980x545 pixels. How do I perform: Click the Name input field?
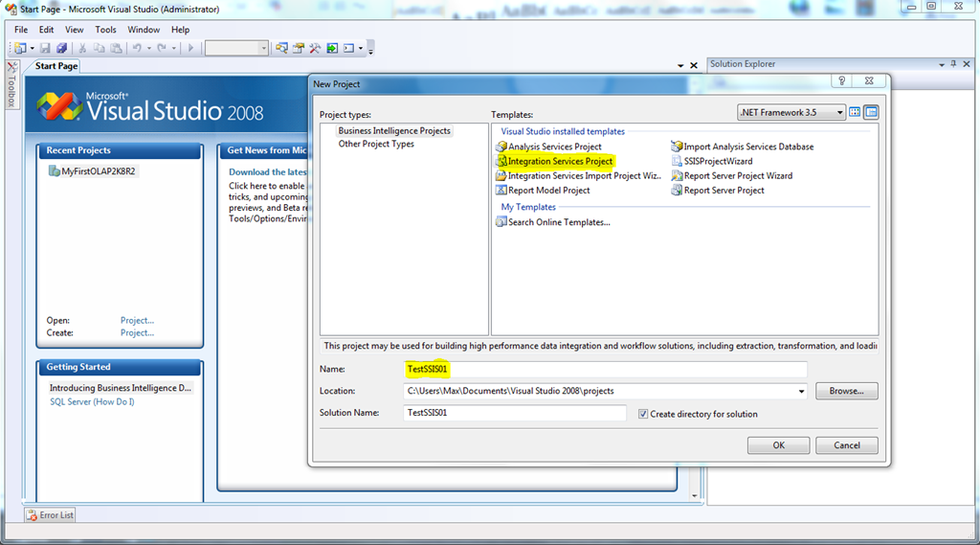(605, 369)
